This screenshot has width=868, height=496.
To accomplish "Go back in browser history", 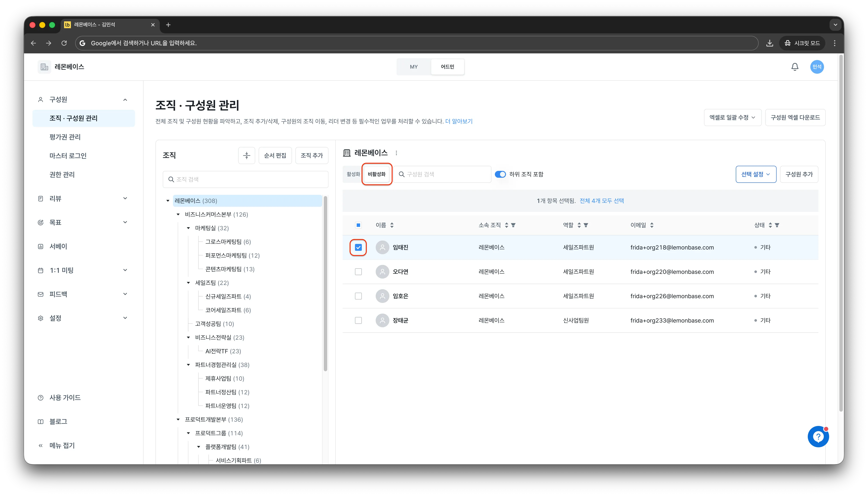I will point(33,43).
